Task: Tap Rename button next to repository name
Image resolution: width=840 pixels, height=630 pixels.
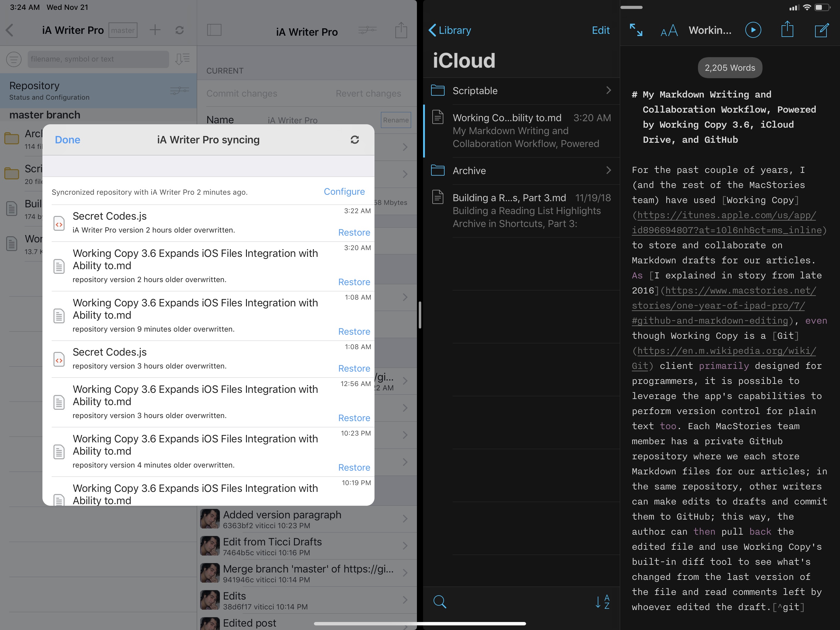Action: pyautogui.click(x=396, y=120)
